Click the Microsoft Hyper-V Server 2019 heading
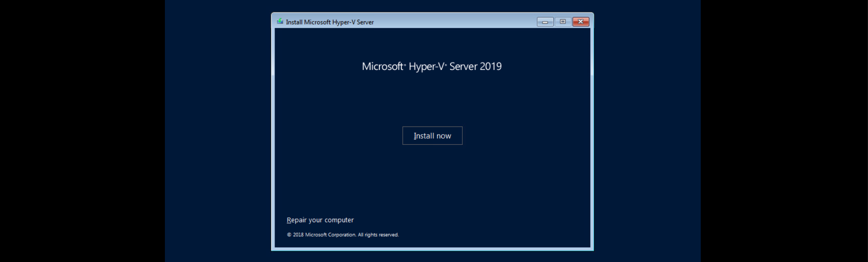868x262 pixels. click(431, 67)
